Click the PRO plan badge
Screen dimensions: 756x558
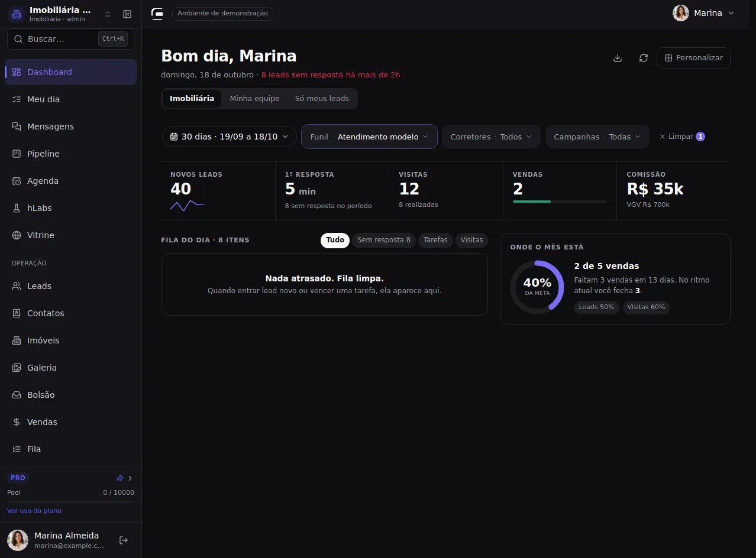(x=18, y=478)
